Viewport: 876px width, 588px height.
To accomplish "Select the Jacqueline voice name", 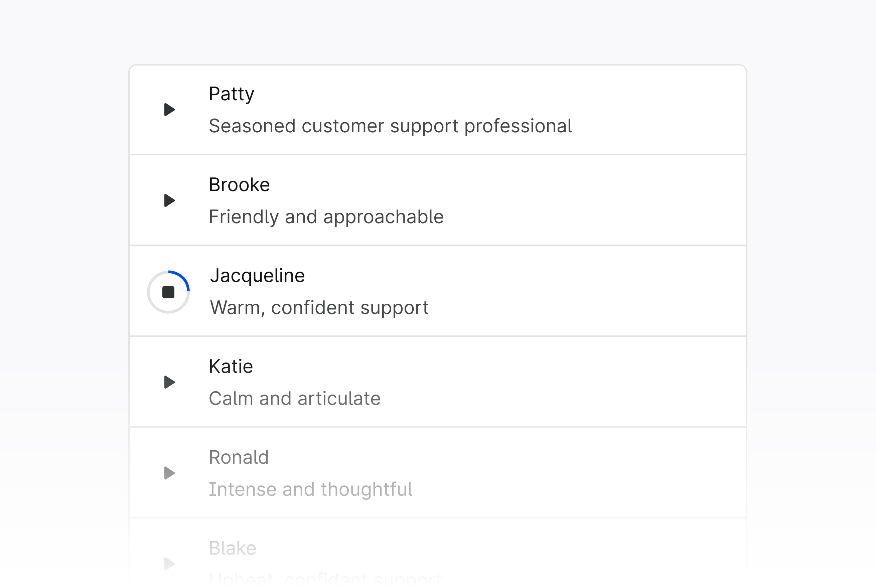I will (x=257, y=276).
